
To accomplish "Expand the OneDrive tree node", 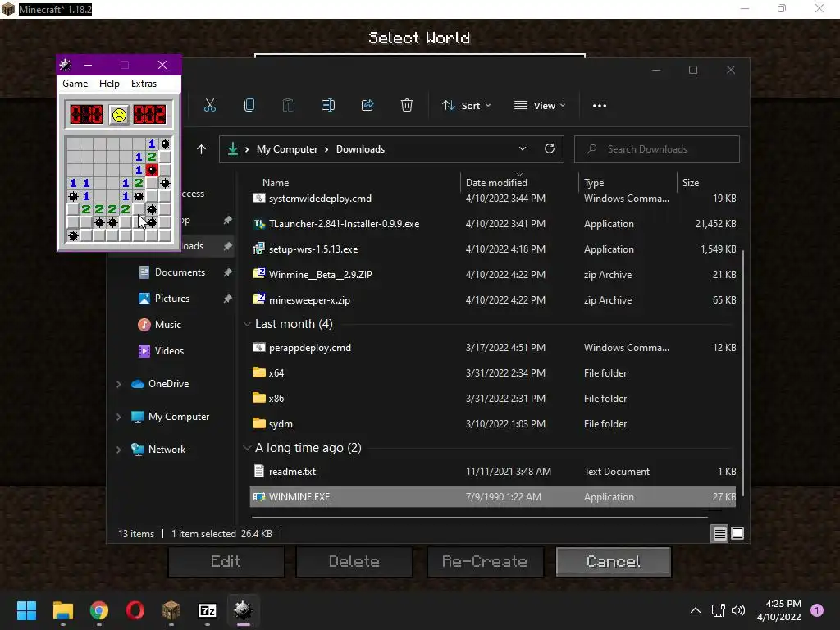I will click(x=118, y=384).
